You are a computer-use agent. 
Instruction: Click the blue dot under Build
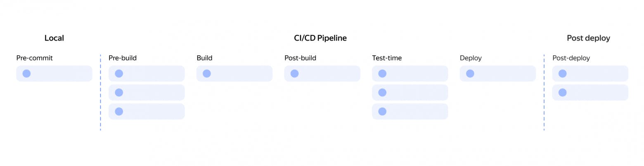pyautogui.click(x=207, y=74)
